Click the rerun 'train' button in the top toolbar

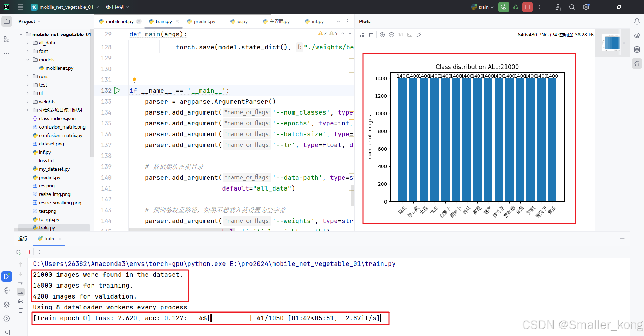[x=504, y=7]
